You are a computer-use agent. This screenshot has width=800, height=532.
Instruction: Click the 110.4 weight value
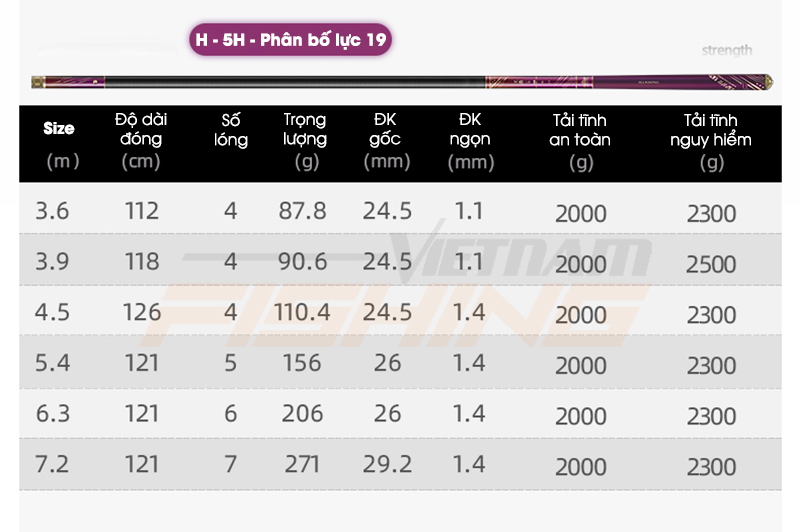click(302, 312)
